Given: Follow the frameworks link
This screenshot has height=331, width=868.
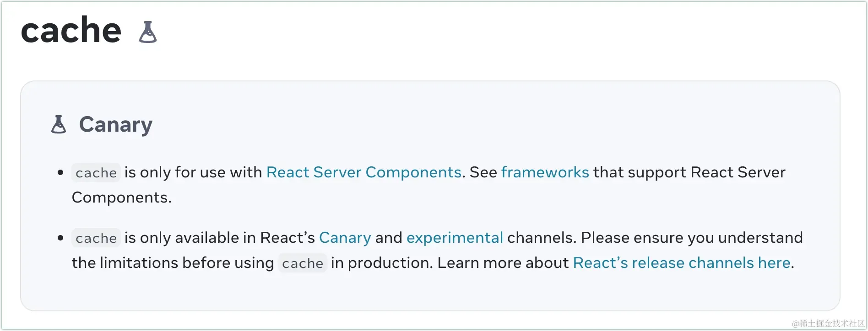Looking at the screenshot, I should [545, 172].
